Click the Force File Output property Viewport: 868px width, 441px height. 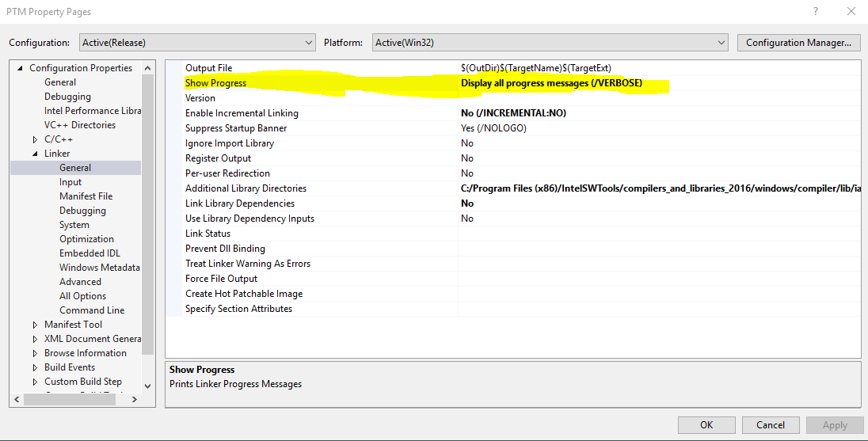(222, 279)
